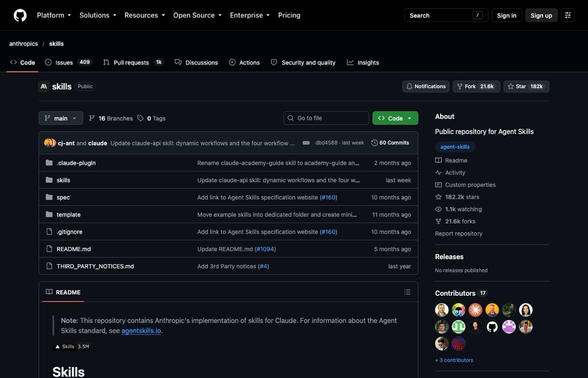
Task: Go to GitHub homepage via logo
Action: 20,15
